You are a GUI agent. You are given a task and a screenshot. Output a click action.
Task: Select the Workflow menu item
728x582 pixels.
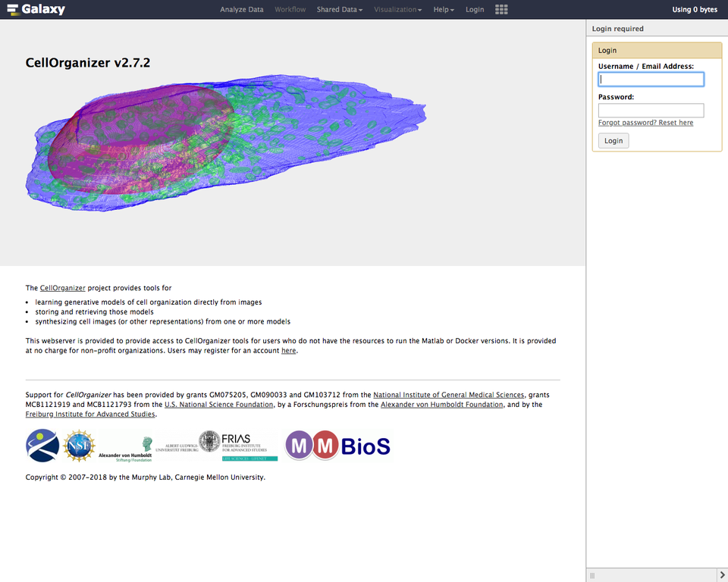click(x=290, y=9)
